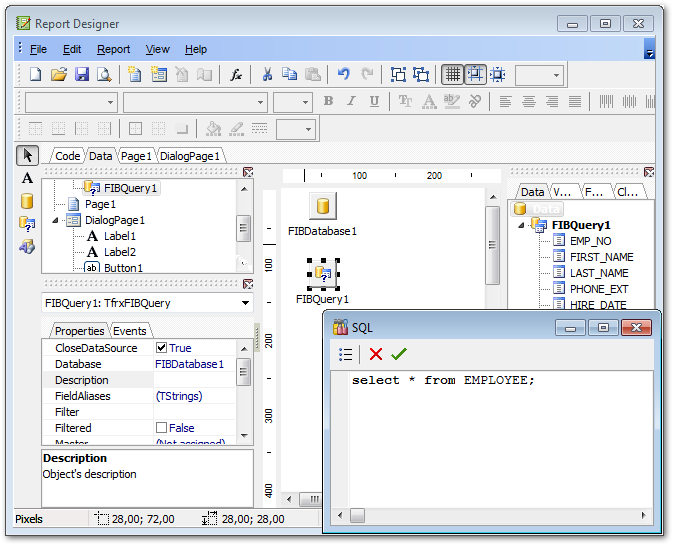Open the Report menu

[113, 49]
